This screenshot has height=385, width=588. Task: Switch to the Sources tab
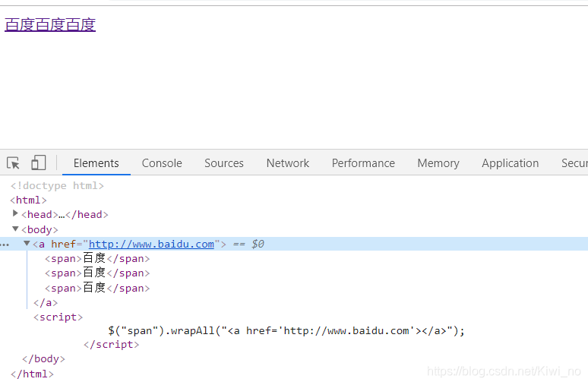[224, 163]
